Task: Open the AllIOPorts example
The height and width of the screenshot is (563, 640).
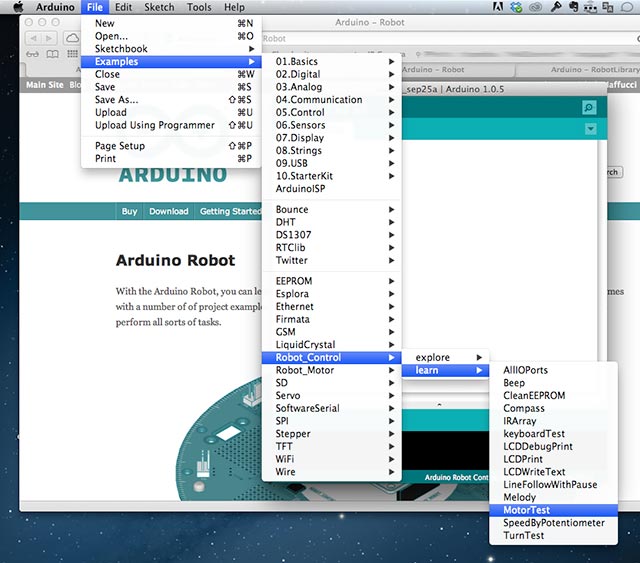Action: click(x=553, y=370)
